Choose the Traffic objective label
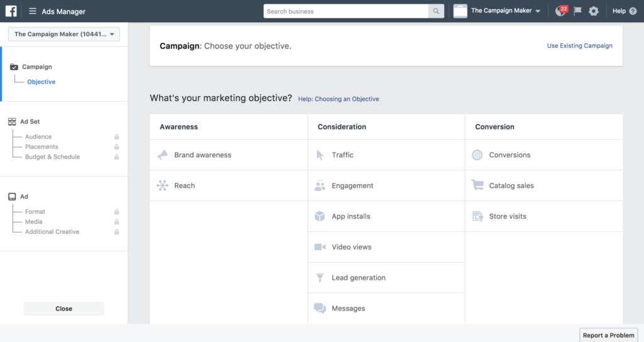This screenshot has height=342, width=644. click(343, 155)
